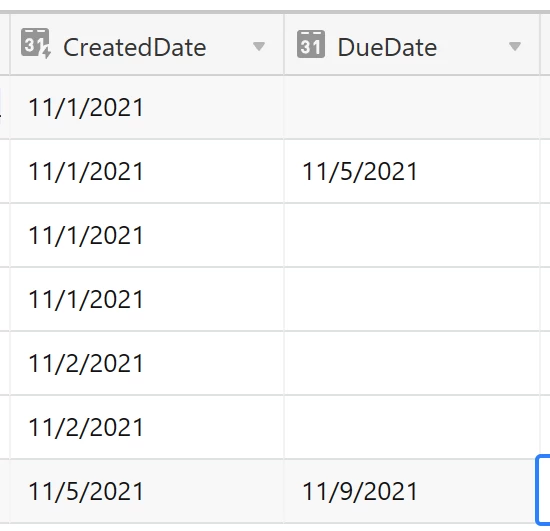Click the DueDate calendar icon
The image size is (550, 531).
pos(311,44)
